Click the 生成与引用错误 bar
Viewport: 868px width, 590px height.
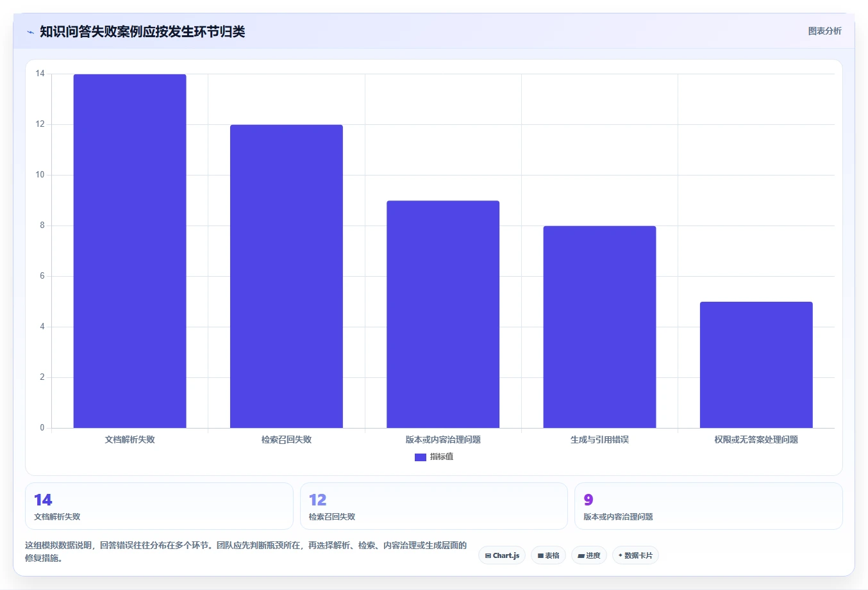coord(599,327)
